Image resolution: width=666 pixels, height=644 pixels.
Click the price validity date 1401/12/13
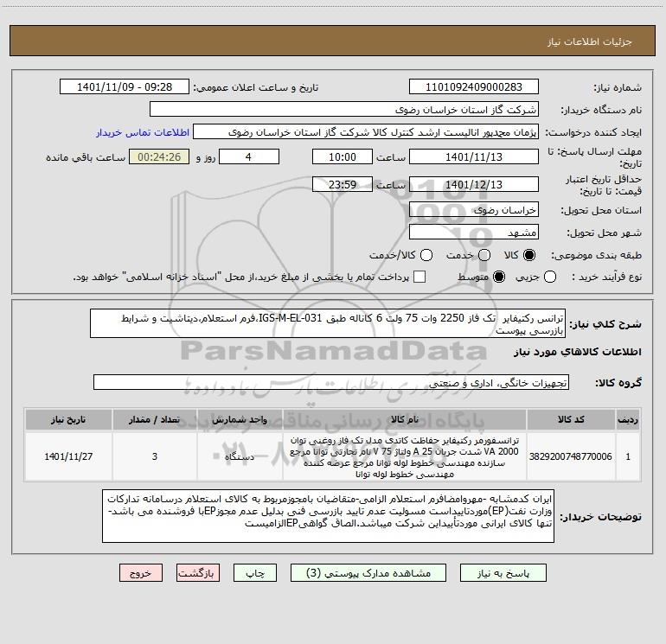[x=474, y=184]
